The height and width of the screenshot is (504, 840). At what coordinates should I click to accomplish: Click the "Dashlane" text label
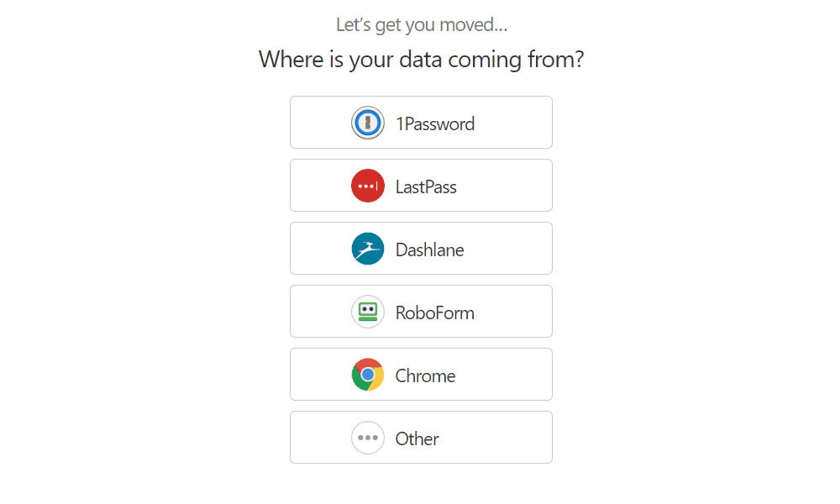[429, 250]
